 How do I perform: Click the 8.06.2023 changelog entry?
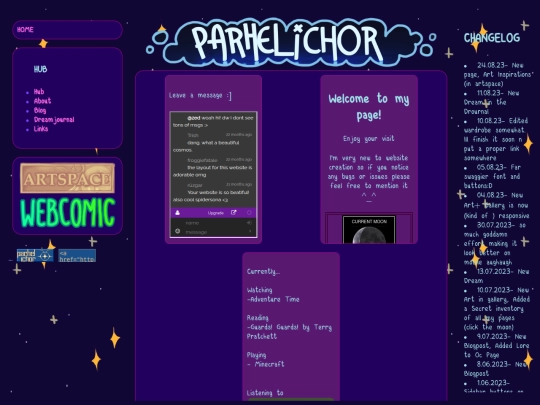pyautogui.click(x=495, y=368)
